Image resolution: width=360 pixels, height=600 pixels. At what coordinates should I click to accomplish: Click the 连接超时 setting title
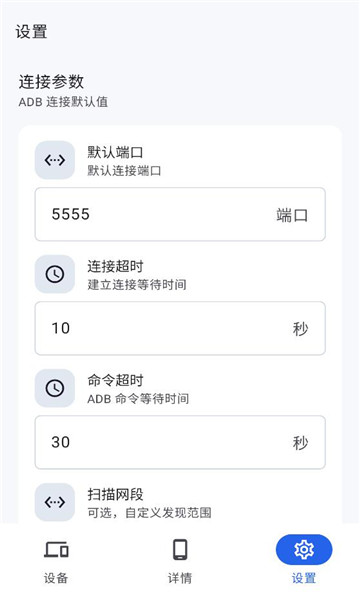[x=115, y=266]
